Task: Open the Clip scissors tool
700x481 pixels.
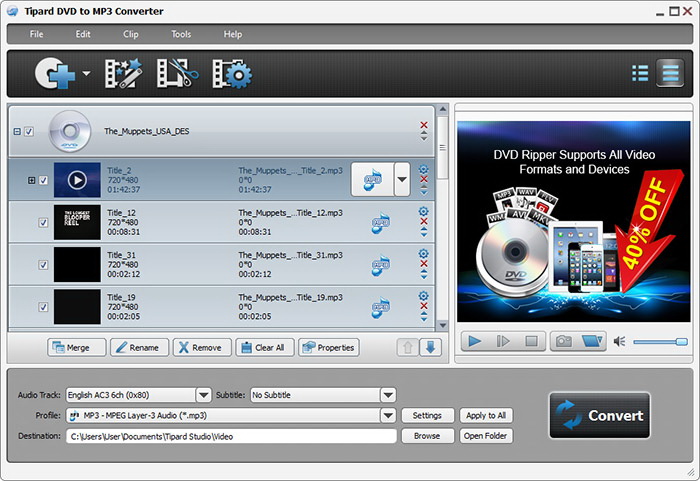Action: click(177, 73)
